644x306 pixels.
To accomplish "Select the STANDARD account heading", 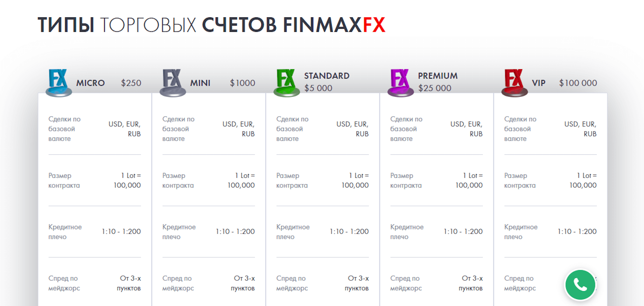I will [x=327, y=76].
